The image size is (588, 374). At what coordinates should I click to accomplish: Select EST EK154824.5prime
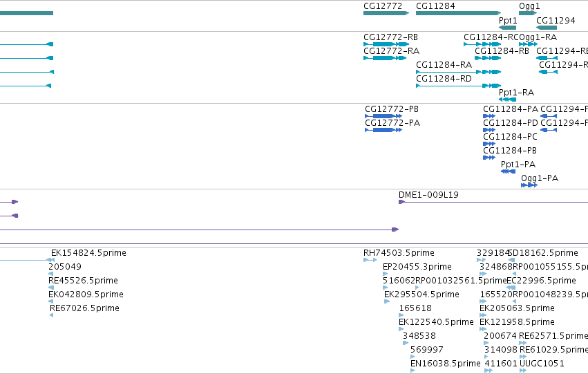click(88, 253)
